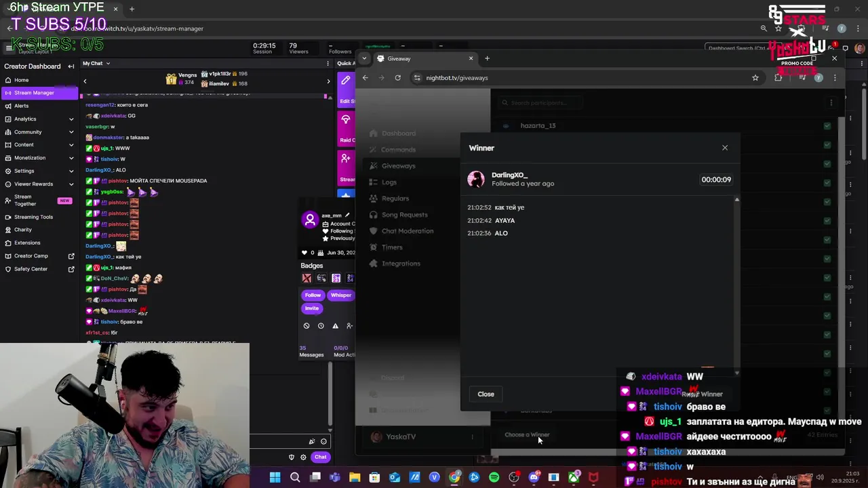This screenshot has width=868, height=488.
Task: Switch to the Giveaway browser tab
Action: (425, 58)
